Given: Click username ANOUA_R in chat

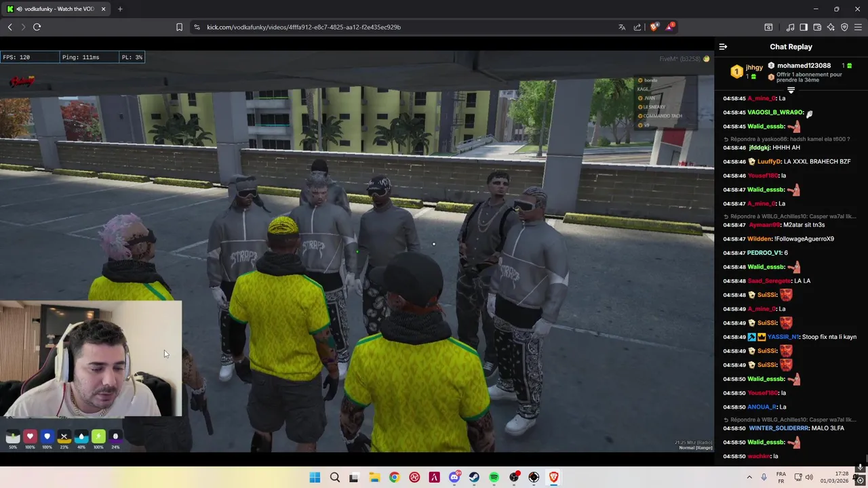Looking at the screenshot, I should click(762, 407).
